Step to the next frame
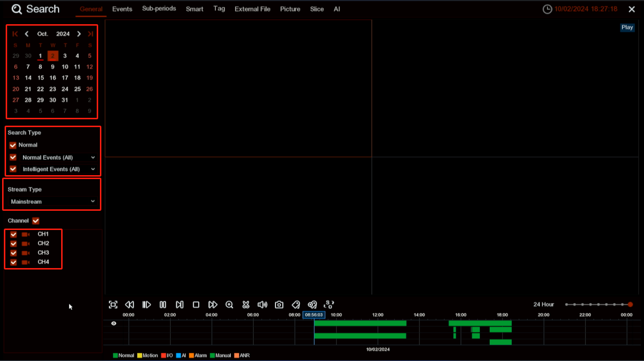This screenshot has width=644, height=361. [x=180, y=305]
